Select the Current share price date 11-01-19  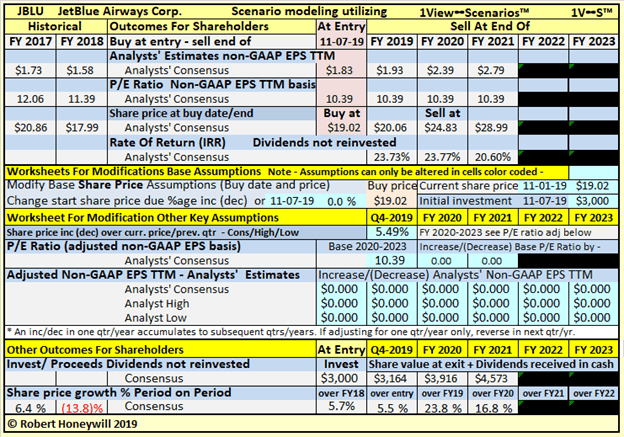click(x=544, y=186)
